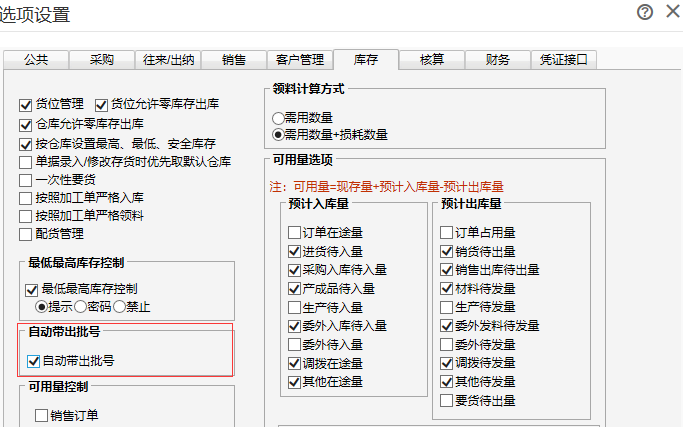Switch to the 凭证接口 tab
683x427 pixels.
pos(566,59)
